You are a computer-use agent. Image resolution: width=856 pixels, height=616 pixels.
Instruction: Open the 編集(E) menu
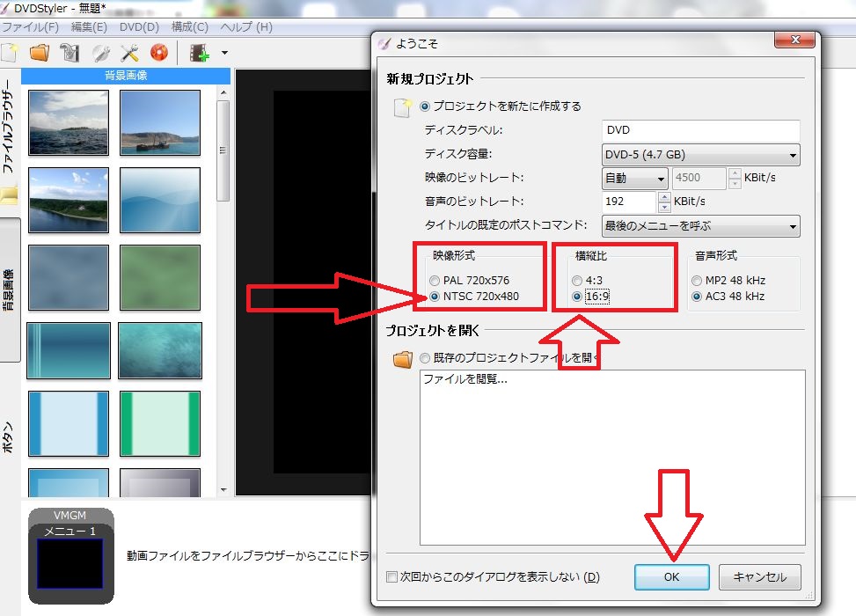pyautogui.click(x=89, y=26)
